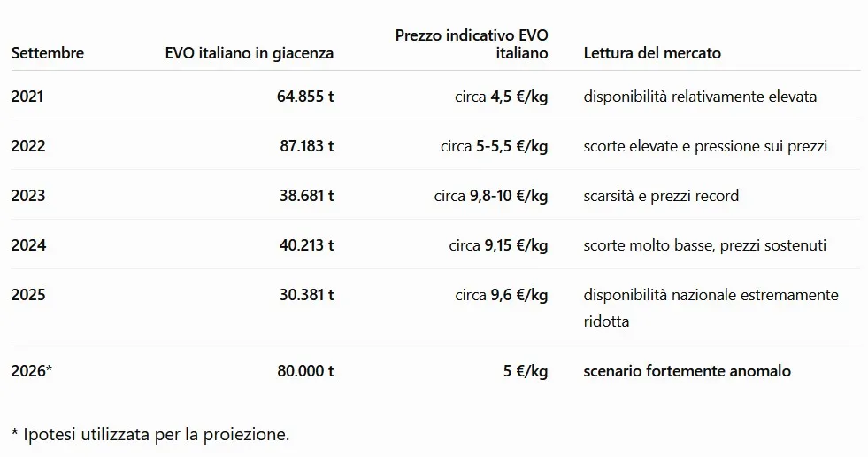
Task: Select the 2021 year cell
Action: 27,97
